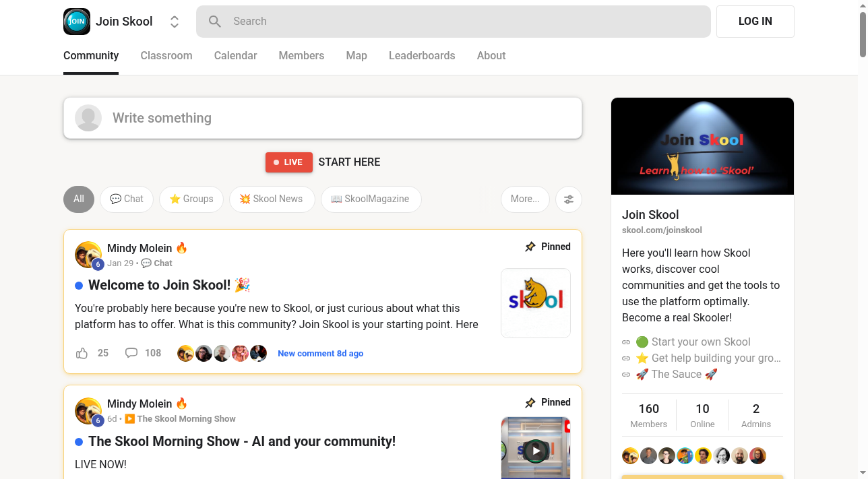Filter posts by Skool News
Image resolution: width=868 pixels, height=479 pixels.
click(x=272, y=199)
